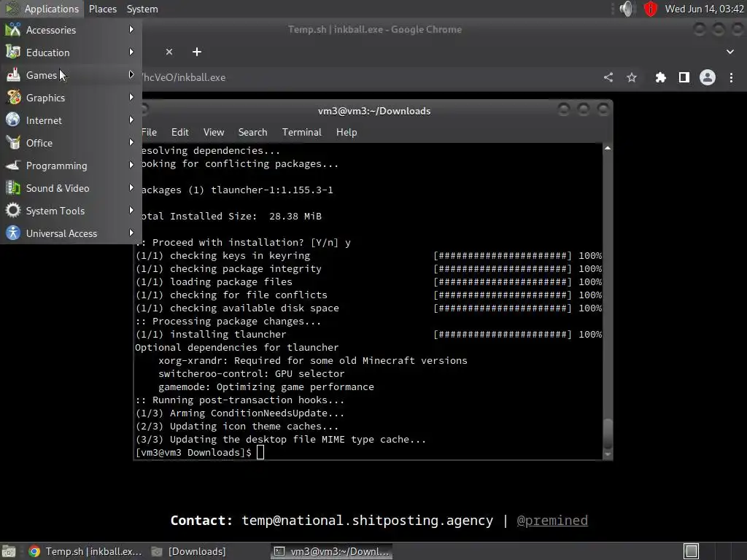Expand the Graphics submenu arrow

click(131, 97)
